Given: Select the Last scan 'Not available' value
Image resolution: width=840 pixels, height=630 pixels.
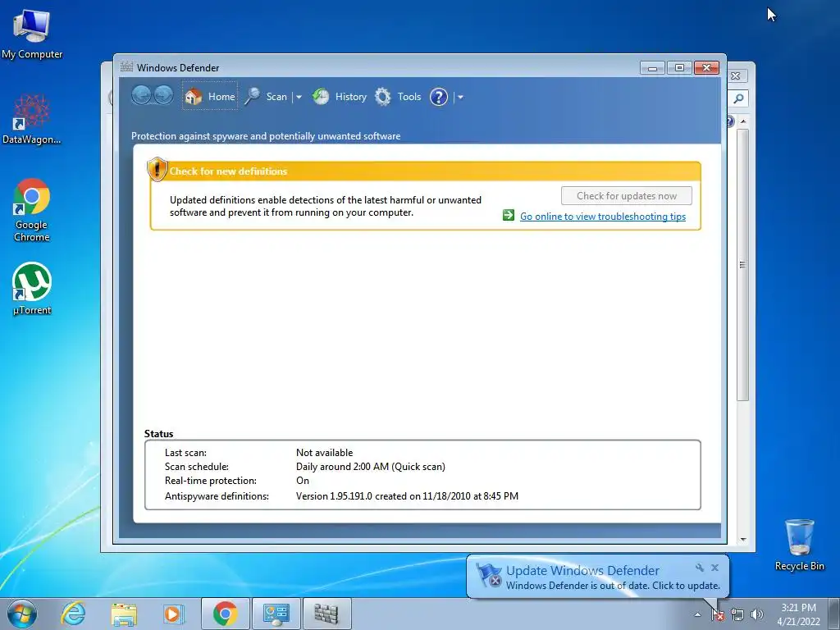Looking at the screenshot, I should pyautogui.click(x=325, y=453).
